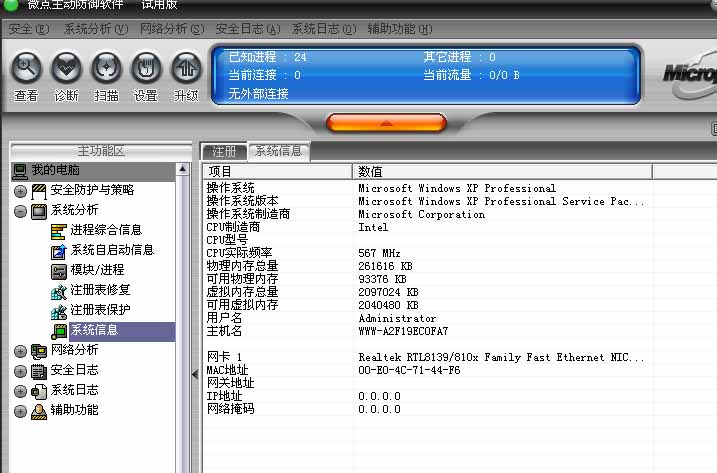This screenshot has width=717, height=473.
Task: Collapse the 系统分析 tree node
Action: [x=20, y=211]
